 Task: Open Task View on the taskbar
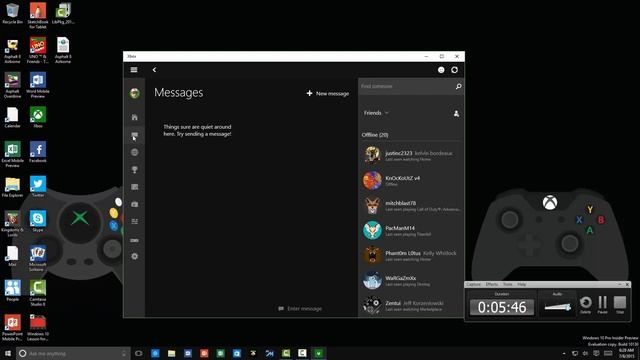139,353
